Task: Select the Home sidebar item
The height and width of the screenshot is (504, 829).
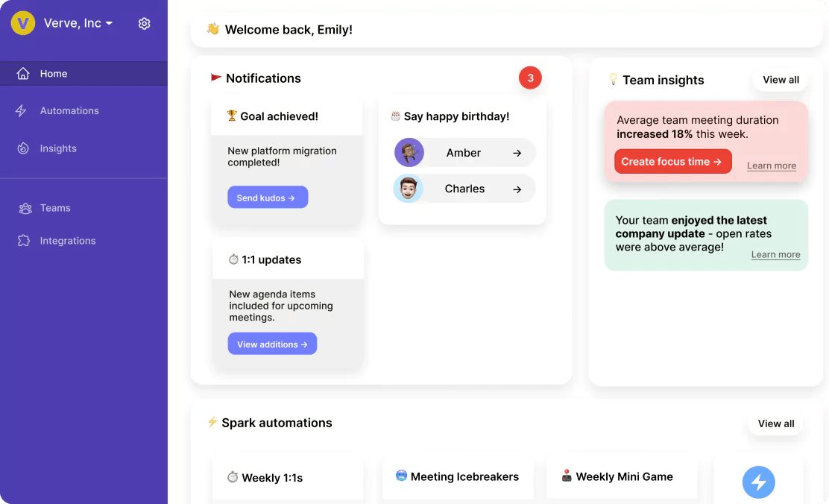Action: [53, 73]
